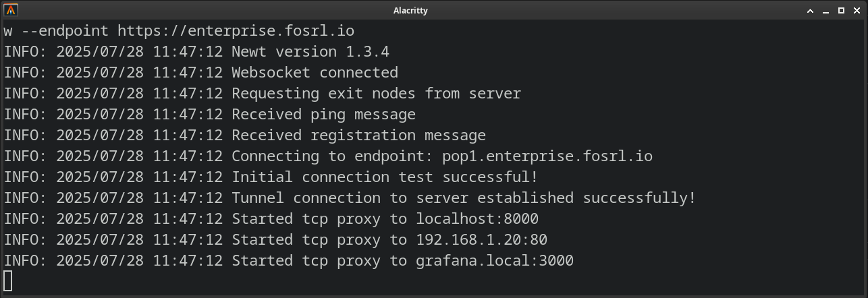Click the Alacritty title text

pyautogui.click(x=410, y=11)
